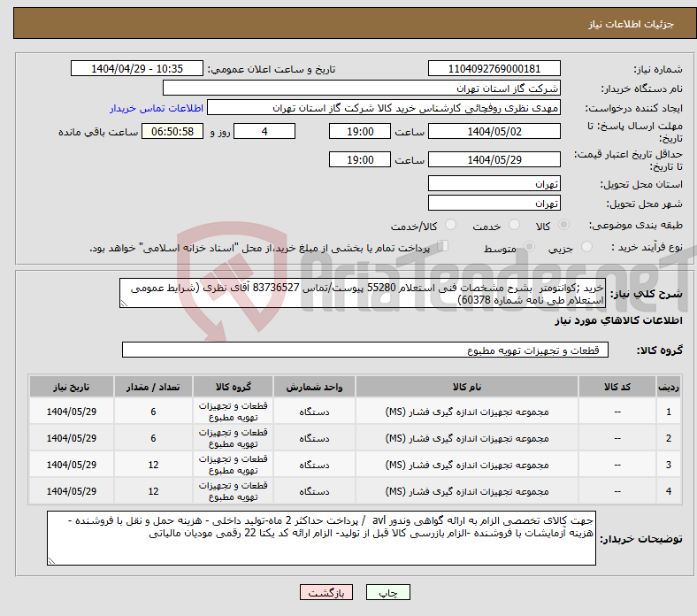Click the remaining time field 06:50:58

(172, 131)
